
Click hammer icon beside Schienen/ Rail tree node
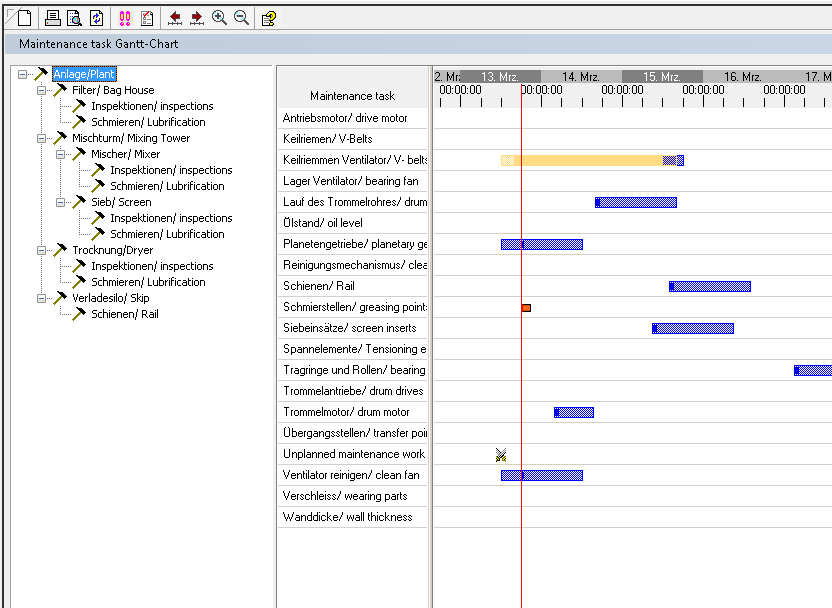[80, 314]
